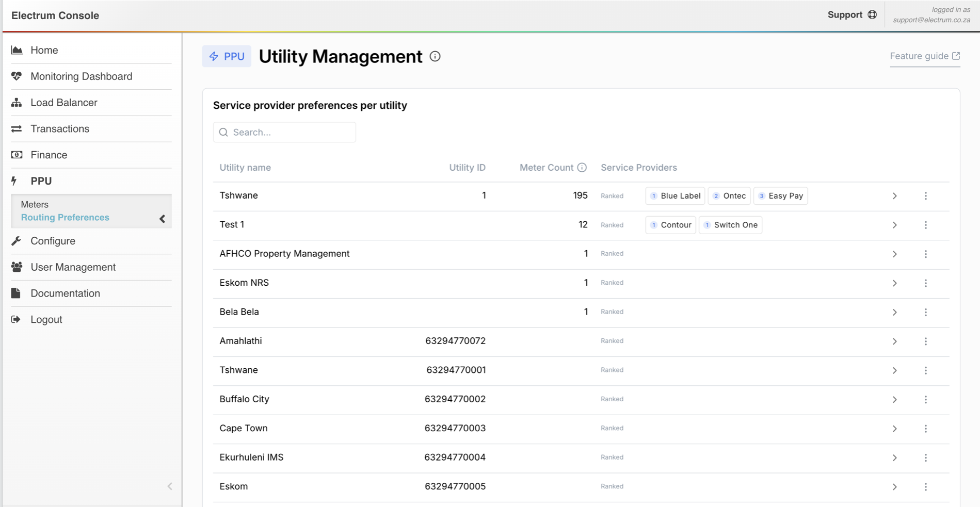
Task: Click the Switch One provider chip
Action: click(x=730, y=225)
